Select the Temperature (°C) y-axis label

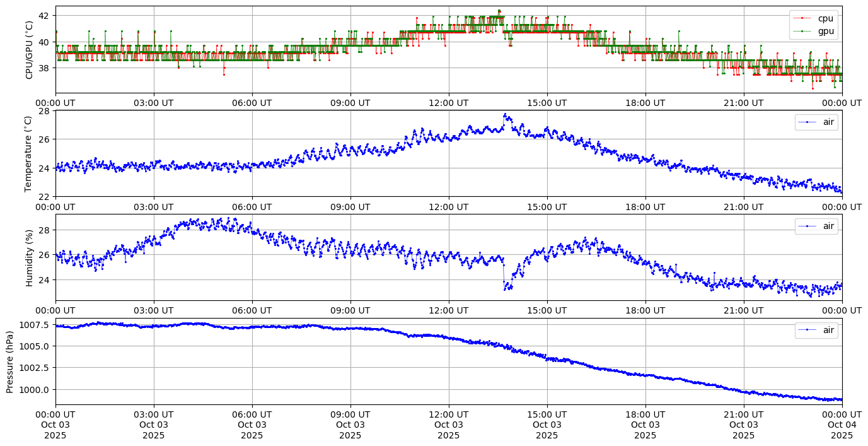pos(29,153)
